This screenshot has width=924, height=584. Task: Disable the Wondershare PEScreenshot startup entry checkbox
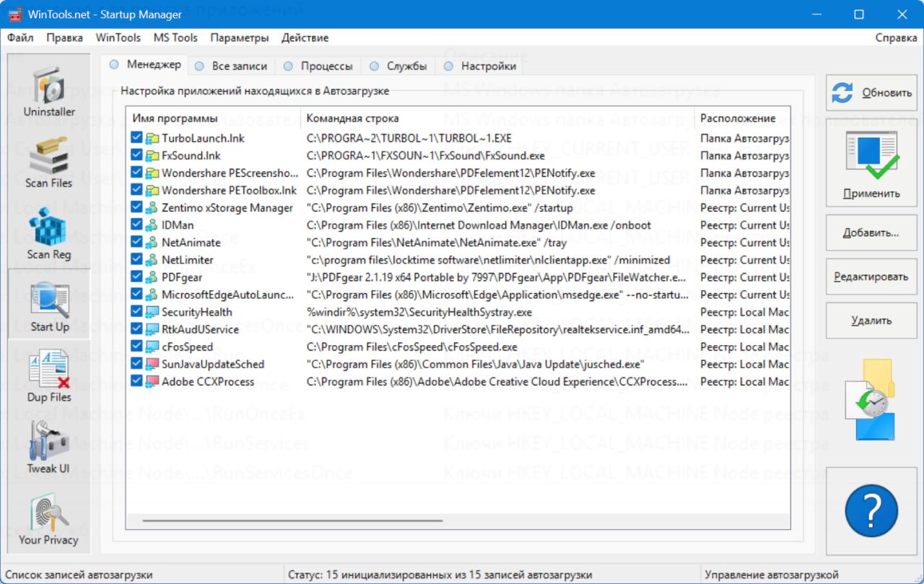pos(136,173)
